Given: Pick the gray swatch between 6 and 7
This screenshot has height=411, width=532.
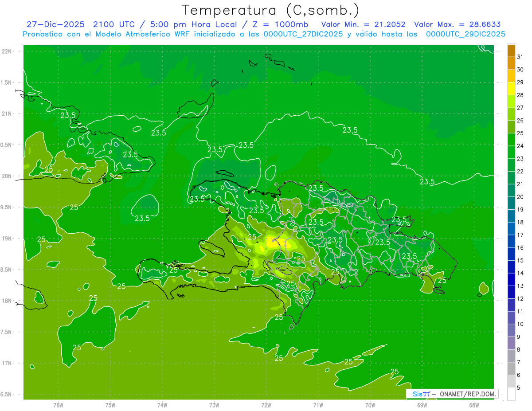Looking at the screenshot, I should click(x=511, y=368).
